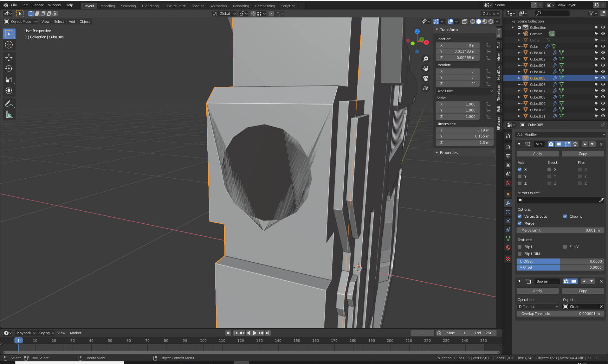Image resolution: width=608 pixels, height=364 pixels.
Task: Select the Rotate tool
Action: pyautogui.click(x=9, y=68)
